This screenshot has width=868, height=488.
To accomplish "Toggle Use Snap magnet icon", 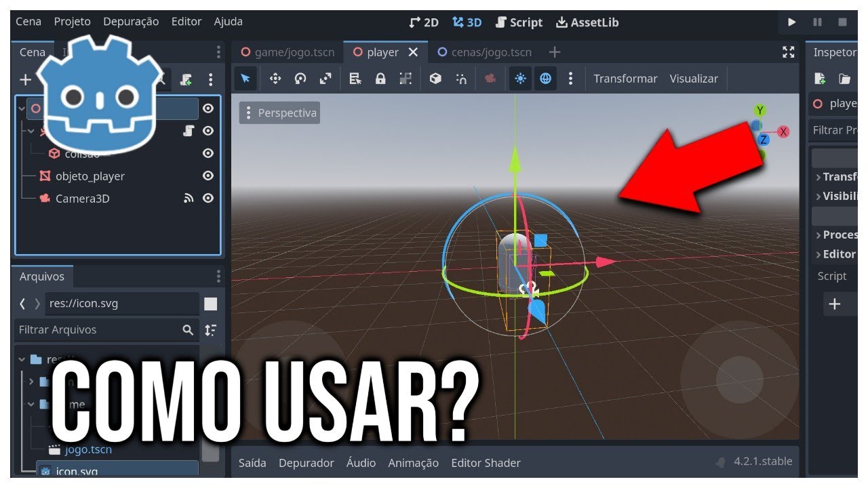I will [461, 79].
